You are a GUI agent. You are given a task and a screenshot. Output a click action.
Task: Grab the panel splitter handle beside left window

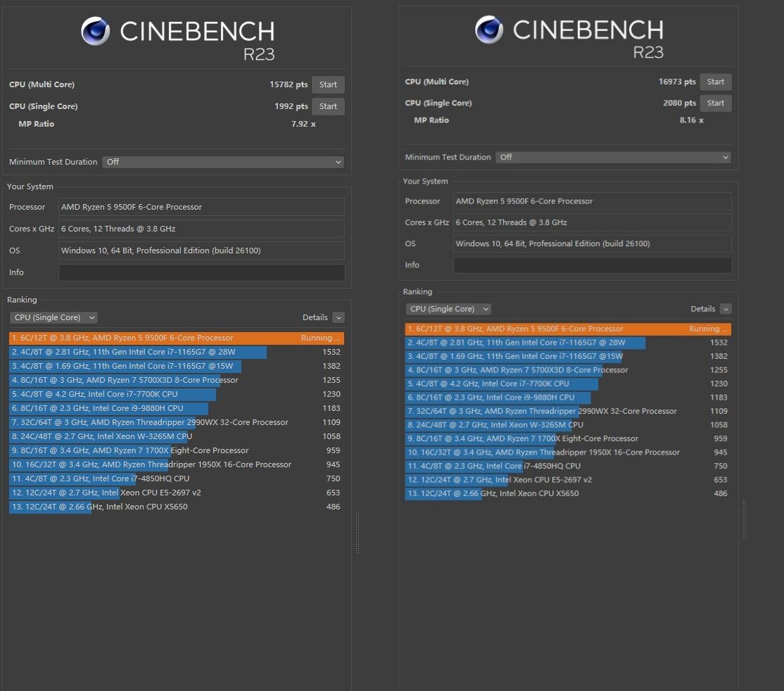[x=358, y=533]
